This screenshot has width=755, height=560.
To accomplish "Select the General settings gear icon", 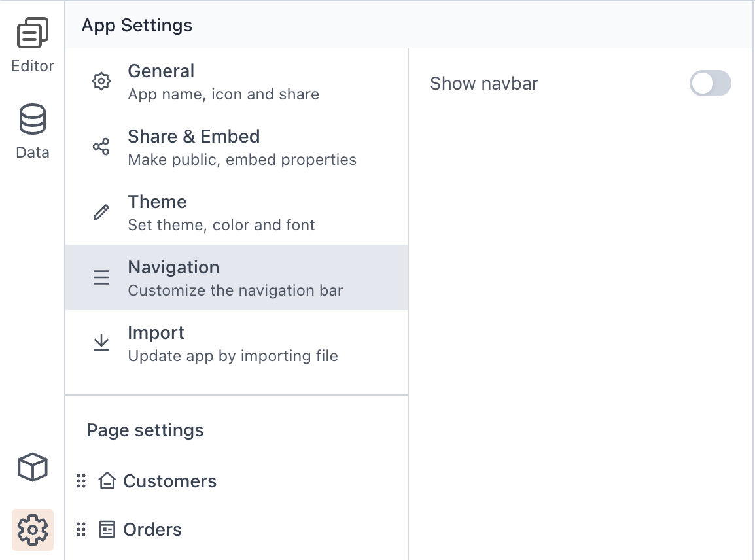I will point(101,81).
